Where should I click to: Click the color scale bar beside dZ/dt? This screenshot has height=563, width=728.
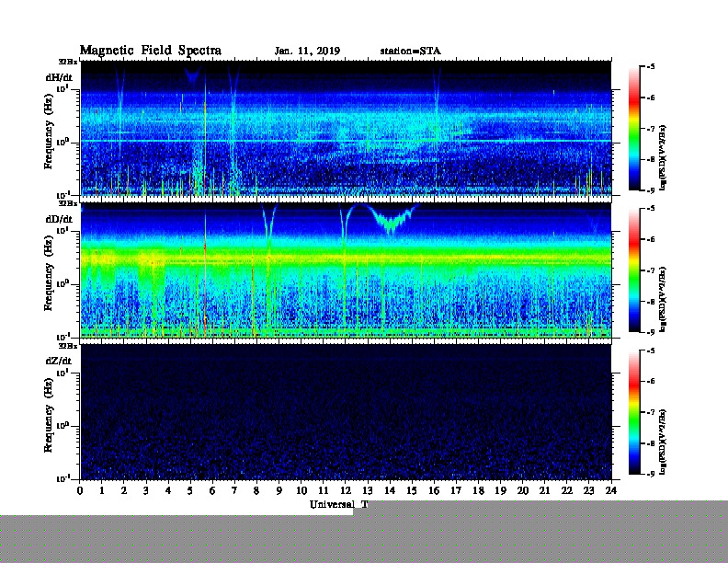click(634, 412)
